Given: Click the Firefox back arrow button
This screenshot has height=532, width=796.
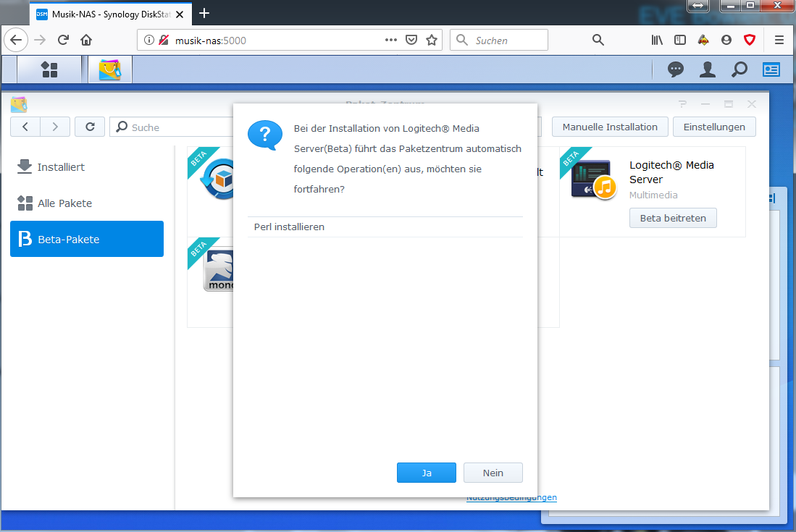Looking at the screenshot, I should coord(16,40).
